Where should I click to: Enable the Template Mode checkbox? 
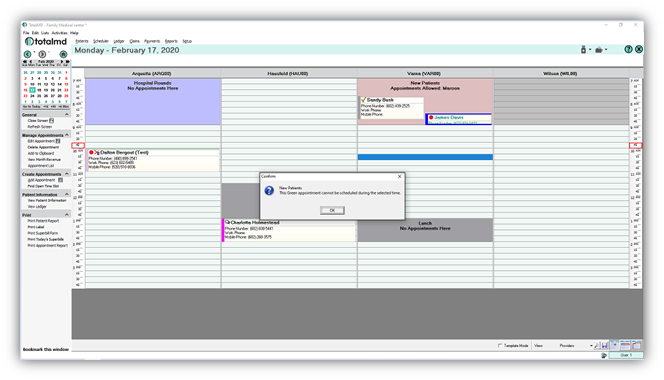click(500, 346)
